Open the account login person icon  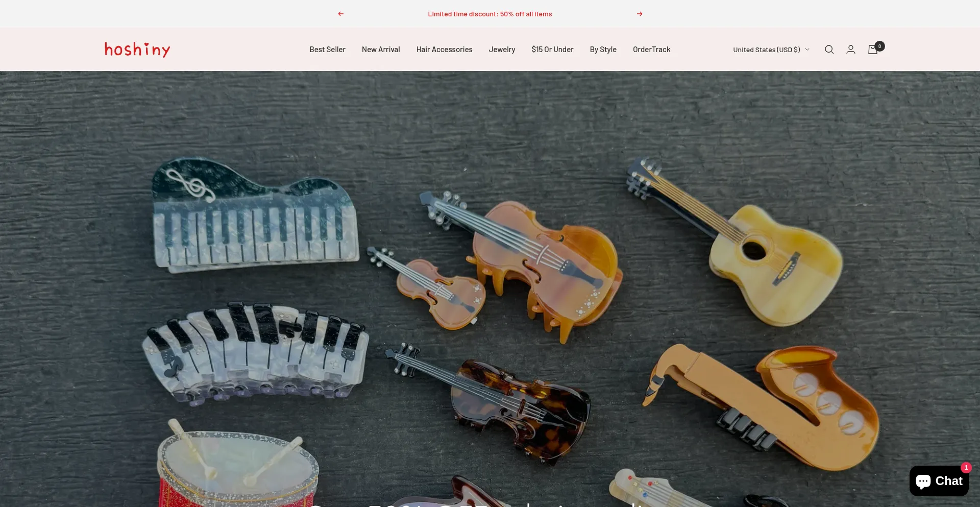[851, 50]
